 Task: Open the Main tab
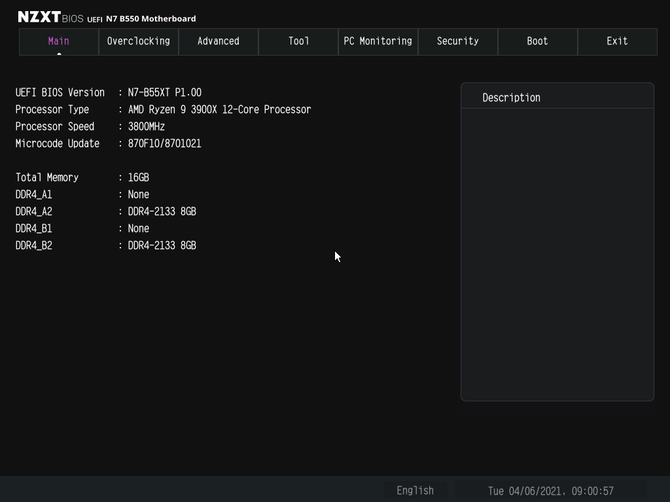pos(59,41)
